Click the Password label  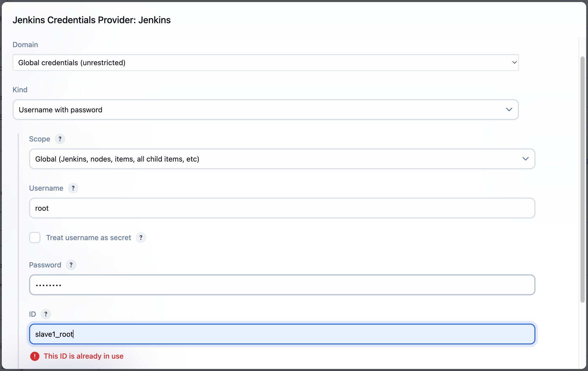(x=45, y=265)
